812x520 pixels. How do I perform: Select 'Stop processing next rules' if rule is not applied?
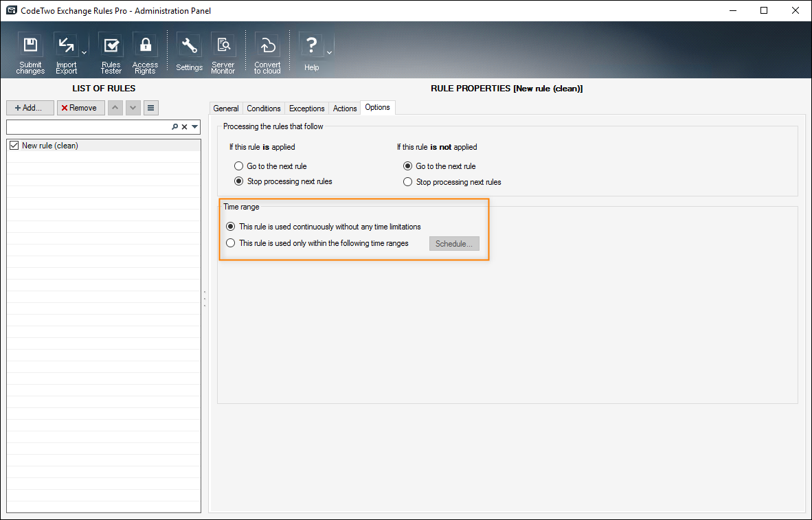click(x=407, y=182)
